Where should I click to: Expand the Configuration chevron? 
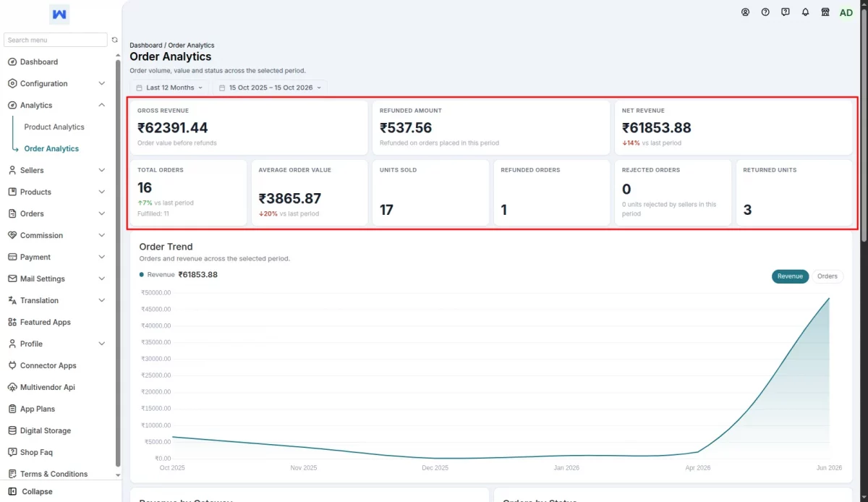[x=101, y=84]
